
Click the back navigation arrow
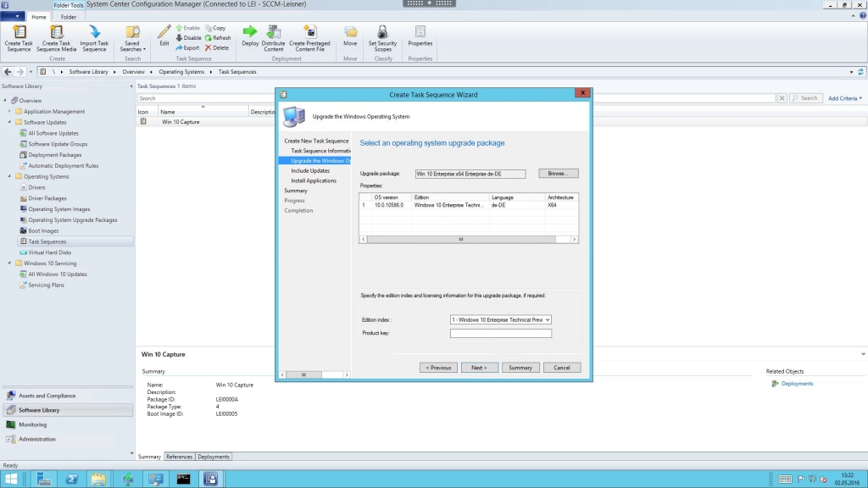pyautogui.click(x=8, y=71)
